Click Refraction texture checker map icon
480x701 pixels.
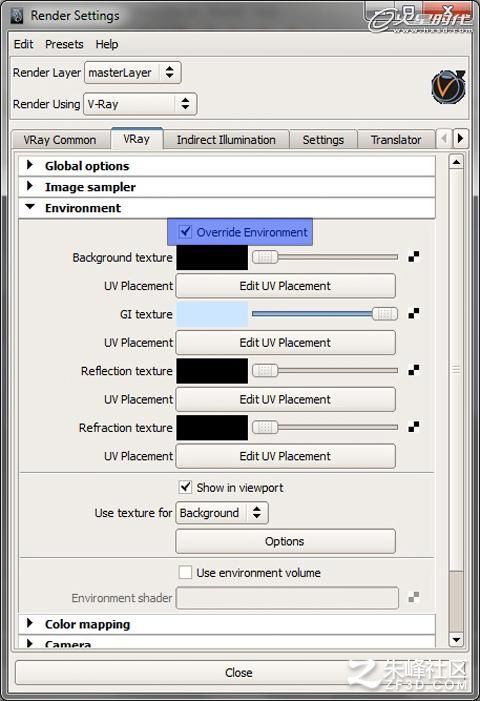(x=414, y=427)
